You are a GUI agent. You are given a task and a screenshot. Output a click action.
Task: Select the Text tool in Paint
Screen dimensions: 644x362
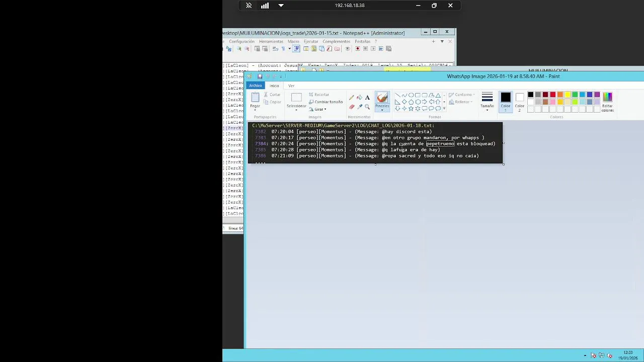(367, 98)
